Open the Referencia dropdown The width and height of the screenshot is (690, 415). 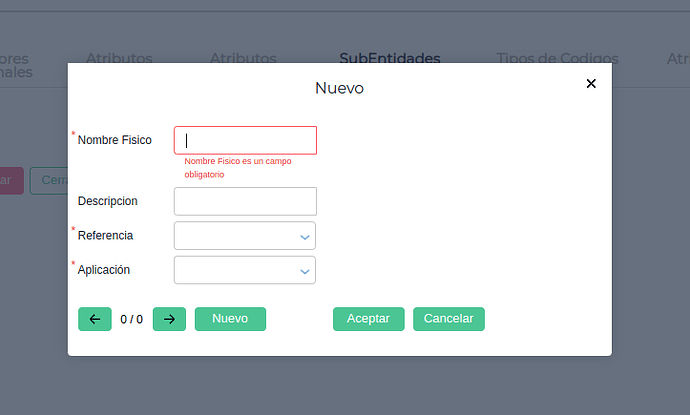[x=245, y=235]
